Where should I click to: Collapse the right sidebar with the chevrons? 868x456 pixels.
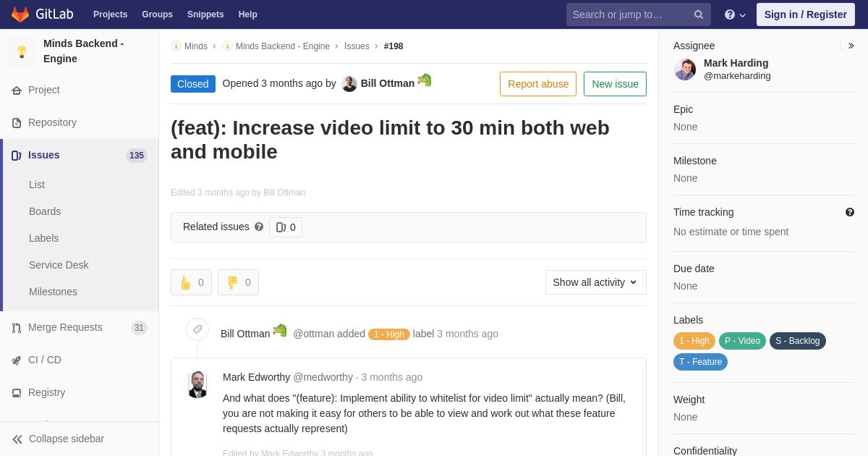[851, 46]
